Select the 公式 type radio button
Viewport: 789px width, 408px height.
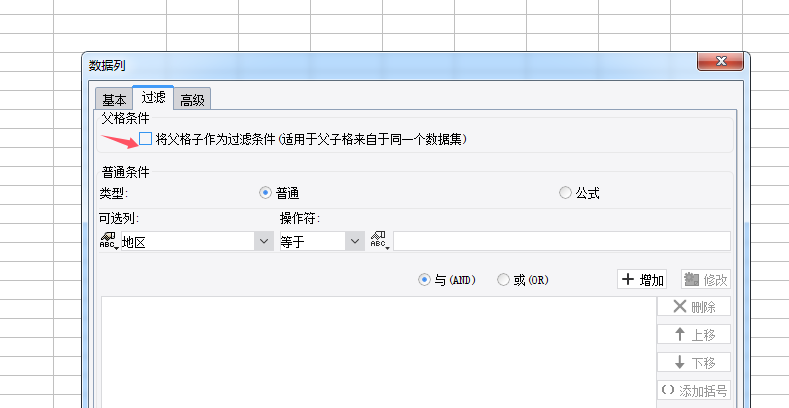pos(565,193)
